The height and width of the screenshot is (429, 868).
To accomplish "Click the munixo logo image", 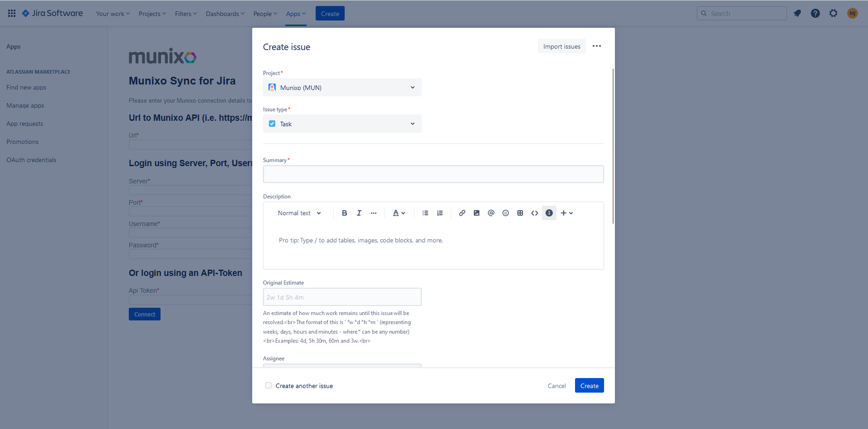I will 162,56.
